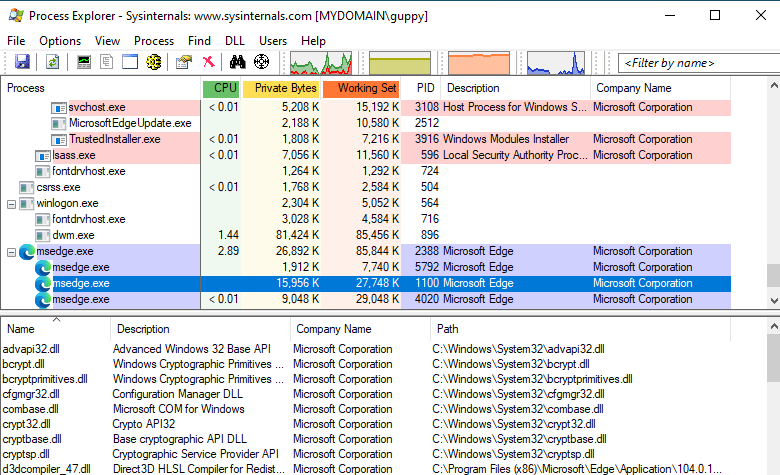Image resolution: width=780 pixels, height=475 pixels.
Task: Click the crosshair Find Window's Process icon
Action: 261,62
